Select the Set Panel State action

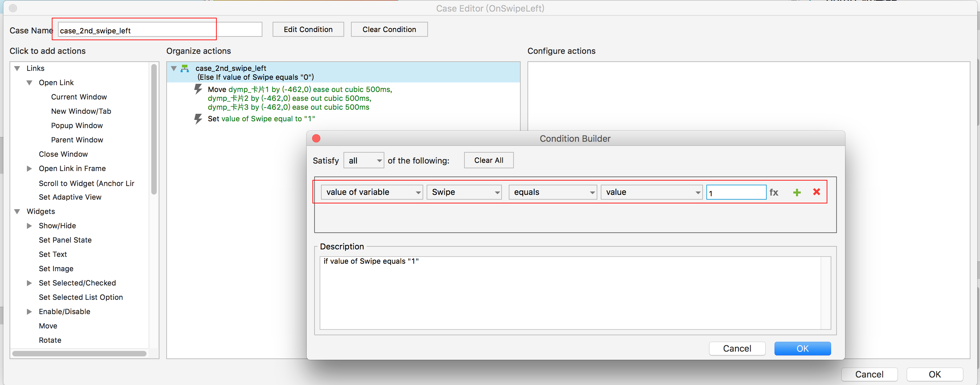click(65, 240)
